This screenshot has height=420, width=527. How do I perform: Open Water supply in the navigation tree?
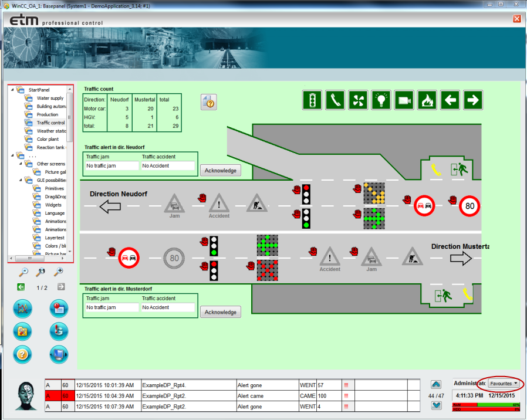pyautogui.click(x=50, y=98)
